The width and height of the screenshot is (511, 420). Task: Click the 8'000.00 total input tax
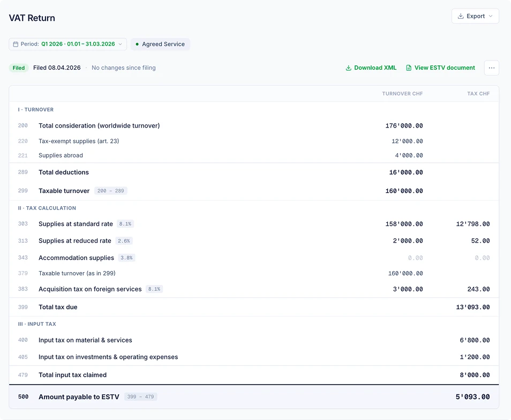pos(475,375)
